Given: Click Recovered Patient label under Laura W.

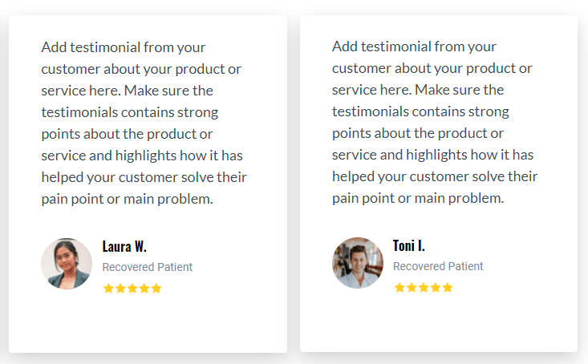Looking at the screenshot, I should pyautogui.click(x=147, y=267).
